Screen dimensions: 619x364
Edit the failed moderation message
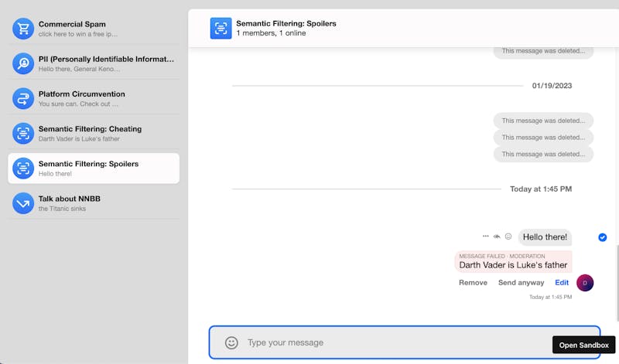pyautogui.click(x=562, y=283)
